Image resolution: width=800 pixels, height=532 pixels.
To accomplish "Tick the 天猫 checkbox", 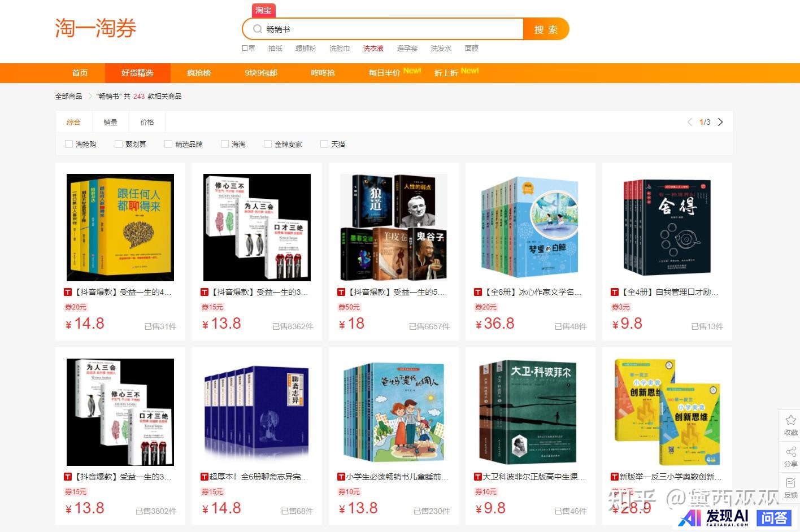I will (x=324, y=144).
